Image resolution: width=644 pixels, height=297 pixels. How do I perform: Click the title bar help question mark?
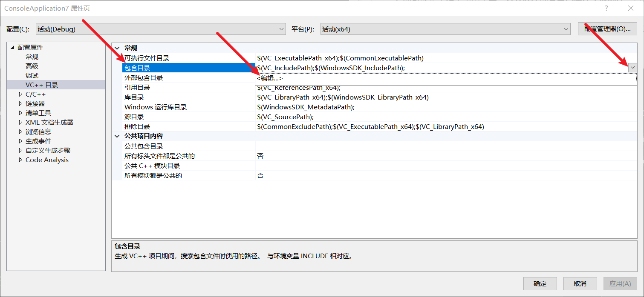click(606, 9)
